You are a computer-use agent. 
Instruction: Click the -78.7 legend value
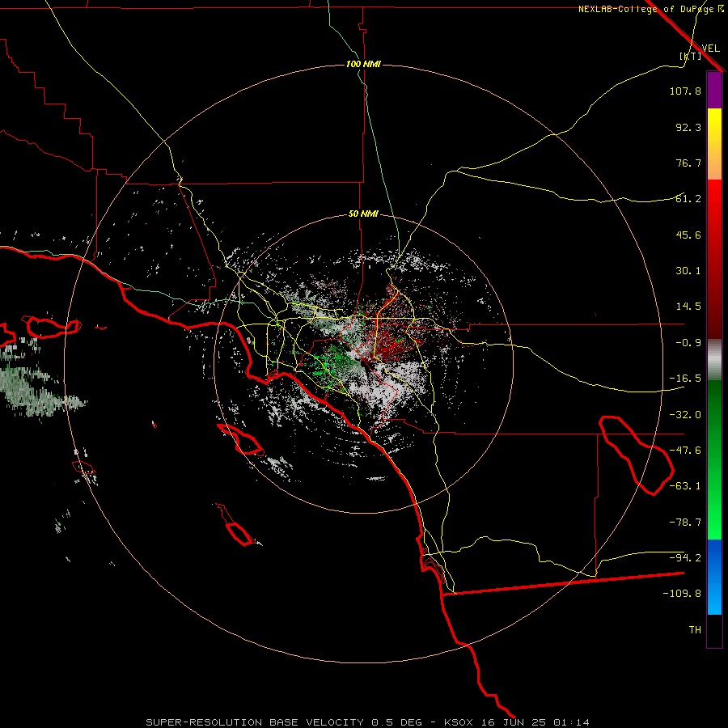click(685, 523)
